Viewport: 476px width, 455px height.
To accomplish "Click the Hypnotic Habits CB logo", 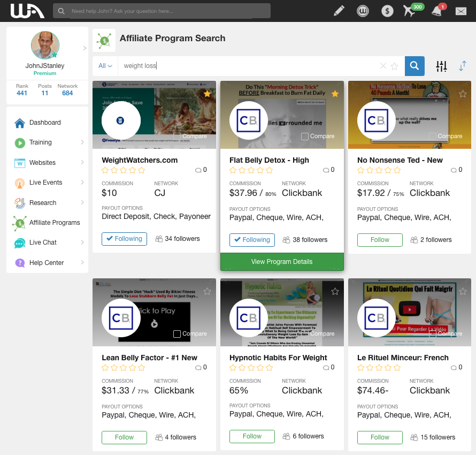I will (248, 318).
